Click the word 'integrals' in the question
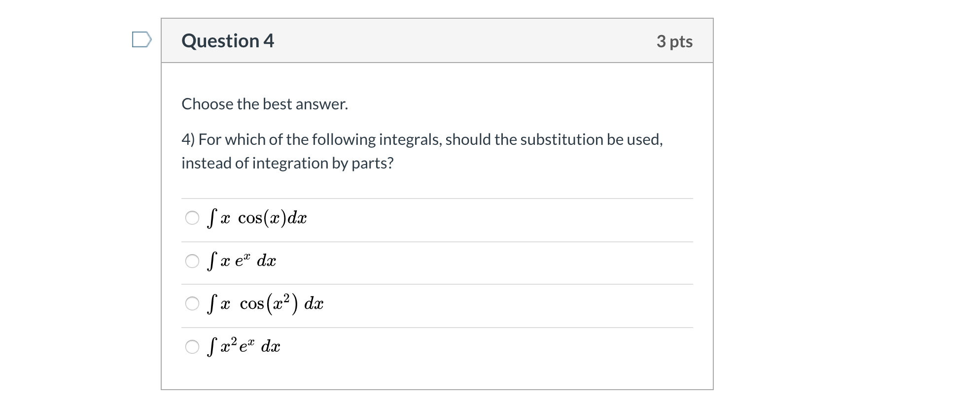 tap(410, 140)
